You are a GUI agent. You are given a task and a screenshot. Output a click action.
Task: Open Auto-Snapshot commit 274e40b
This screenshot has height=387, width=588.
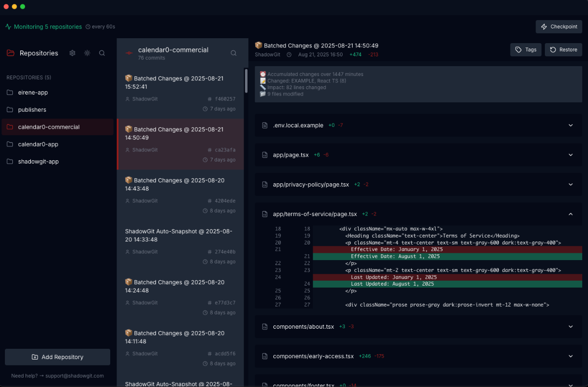[x=180, y=246]
